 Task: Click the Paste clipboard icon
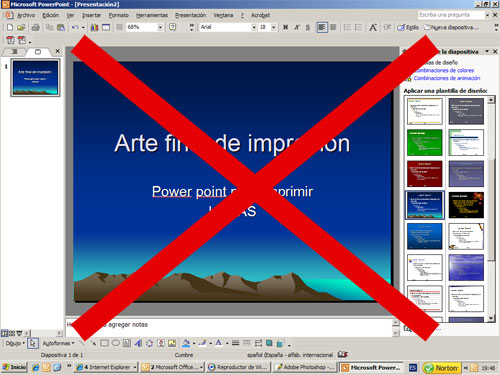61,27
